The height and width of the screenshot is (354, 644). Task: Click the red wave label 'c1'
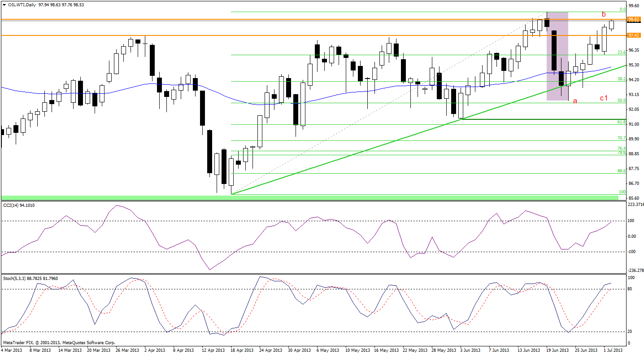coord(604,98)
